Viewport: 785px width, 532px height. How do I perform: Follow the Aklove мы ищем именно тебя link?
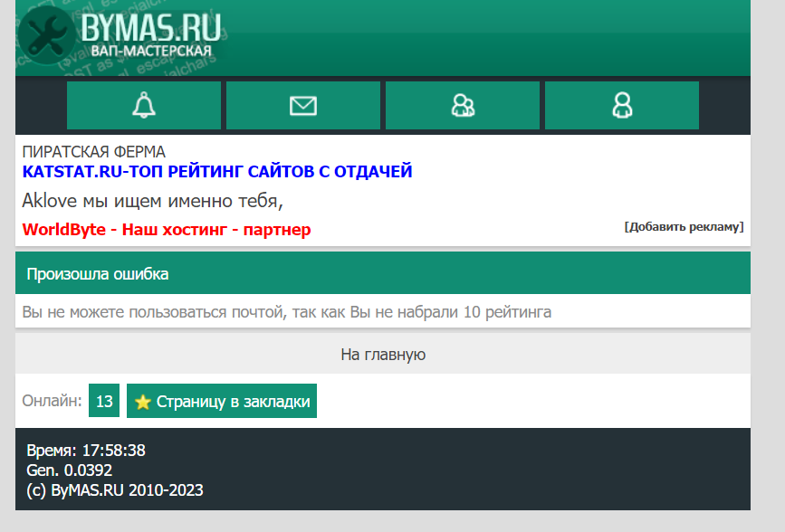click(x=153, y=200)
